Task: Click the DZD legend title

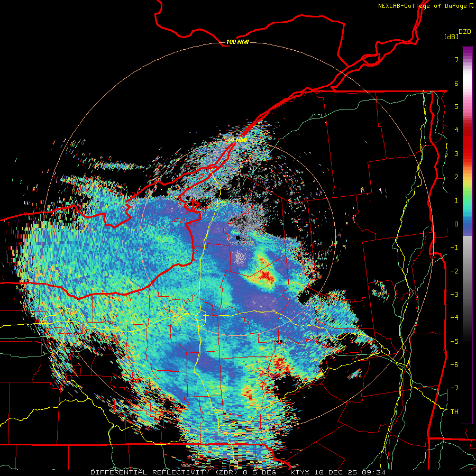Action: click(465, 32)
